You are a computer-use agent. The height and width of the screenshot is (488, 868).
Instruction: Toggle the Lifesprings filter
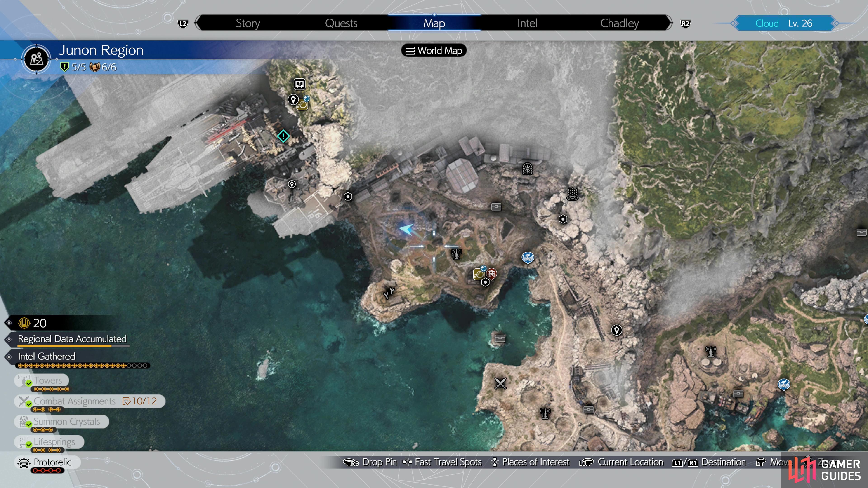tap(49, 442)
